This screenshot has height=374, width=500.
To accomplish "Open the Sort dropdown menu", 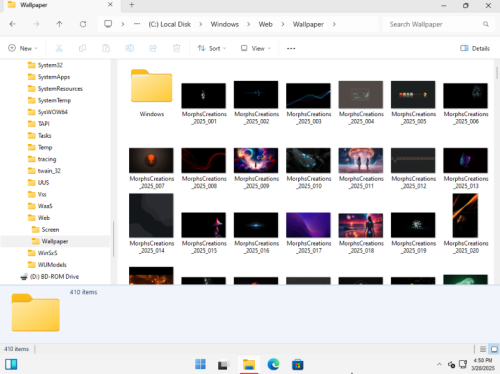I will click(212, 48).
